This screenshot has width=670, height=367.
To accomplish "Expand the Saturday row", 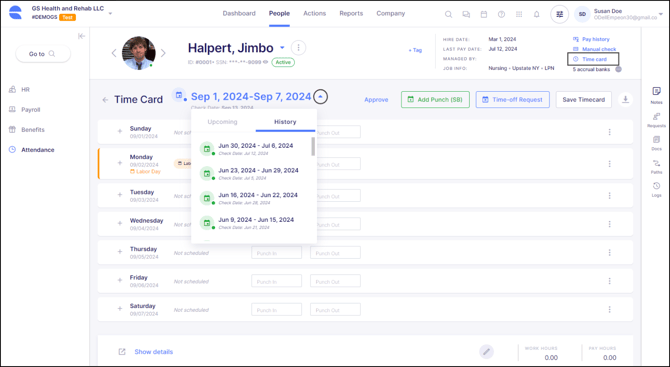I will click(120, 308).
